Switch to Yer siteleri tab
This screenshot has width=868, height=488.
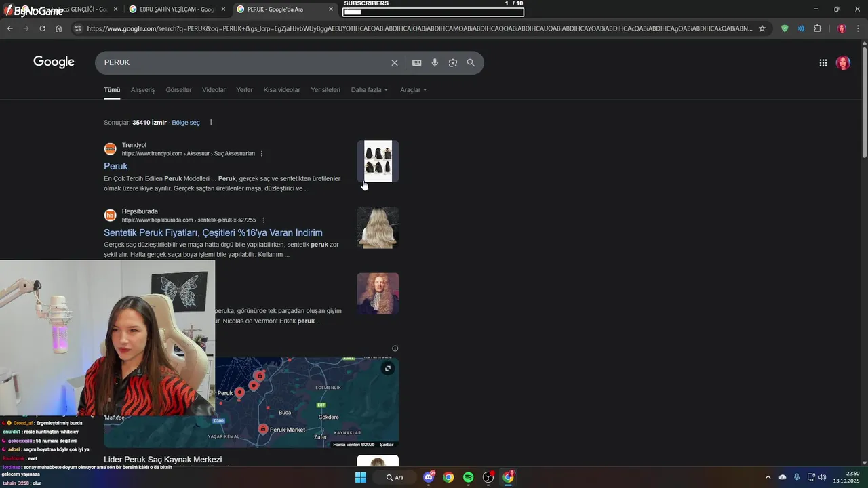[325, 90]
